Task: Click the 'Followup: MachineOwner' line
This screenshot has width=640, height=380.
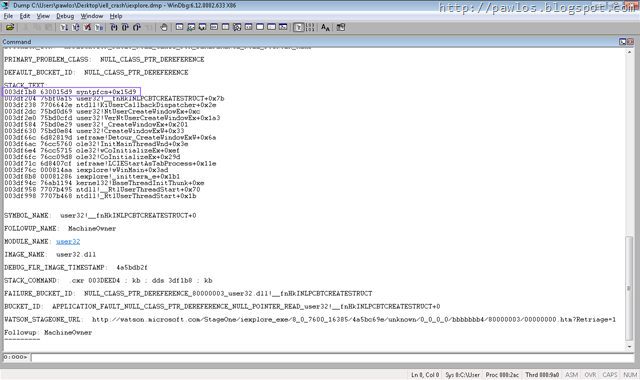Action: pyautogui.click(x=48, y=333)
